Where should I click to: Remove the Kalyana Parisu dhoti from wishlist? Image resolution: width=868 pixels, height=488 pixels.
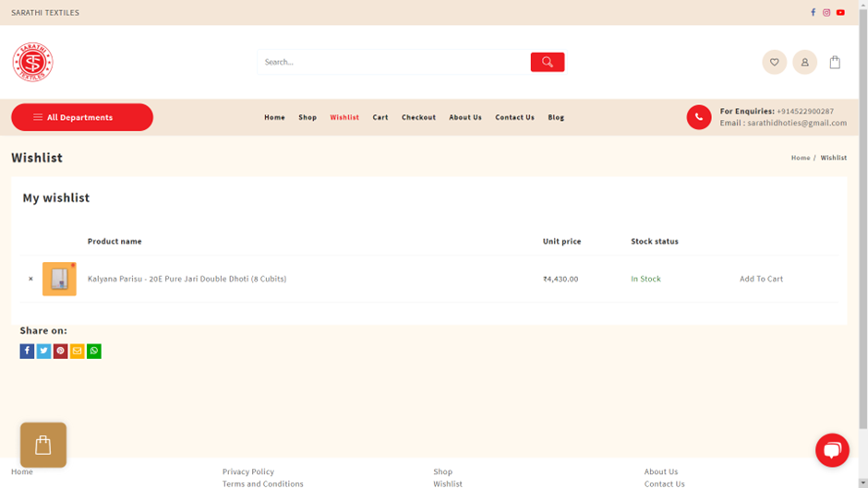coord(30,279)
